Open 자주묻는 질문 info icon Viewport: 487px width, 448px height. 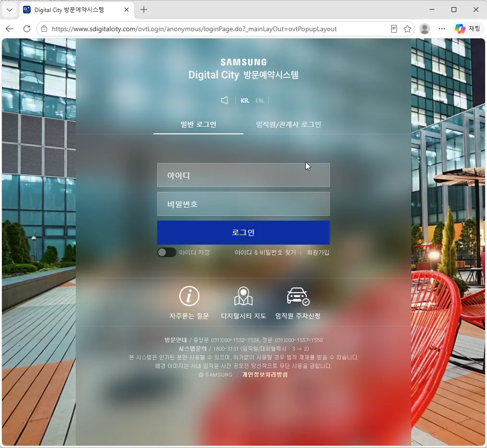click(x=189, y=296)
